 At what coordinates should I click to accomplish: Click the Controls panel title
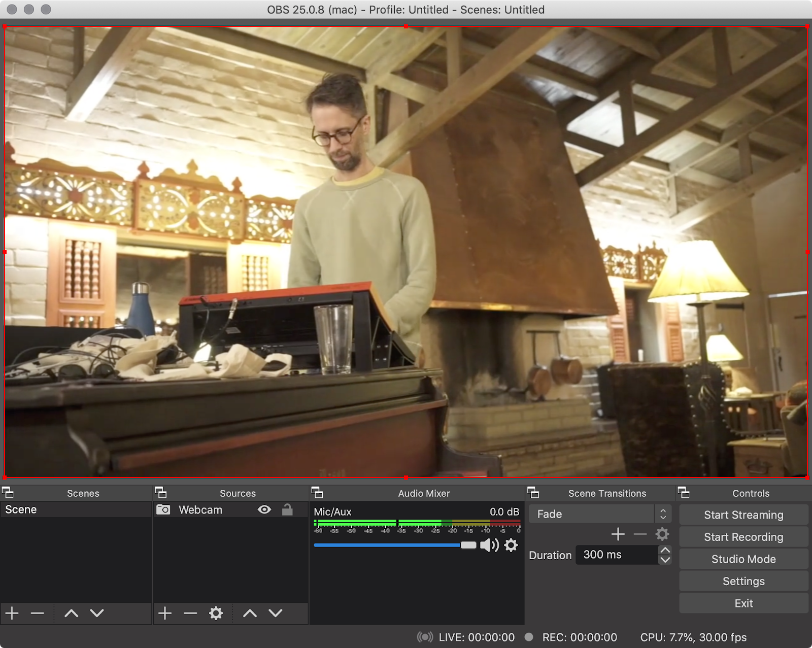[751, 493]
